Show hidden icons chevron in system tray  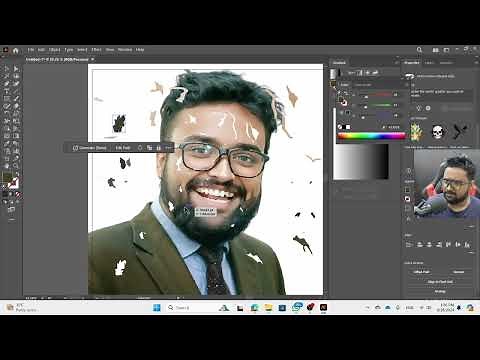368,307
